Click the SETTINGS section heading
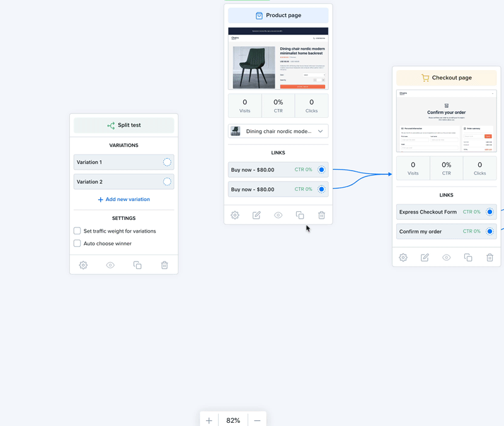The image size is (504, 426). (x=123, y=218)
